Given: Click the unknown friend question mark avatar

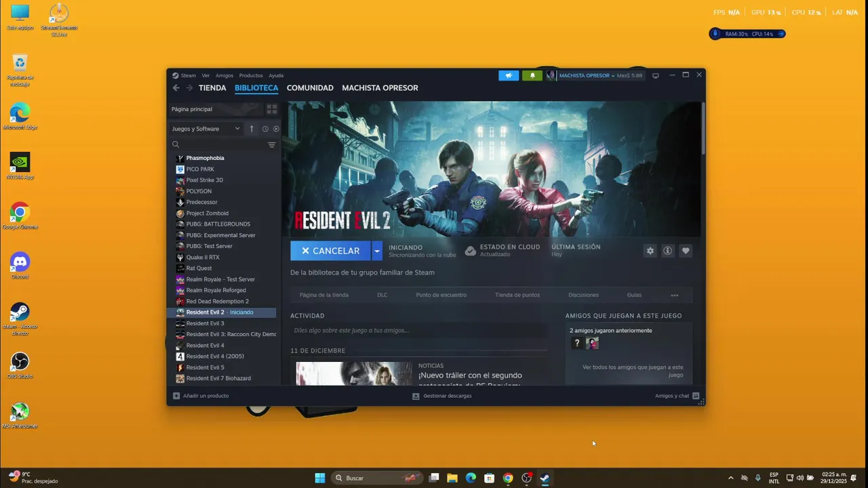Looking at the screenshot, I should [577, 343].
